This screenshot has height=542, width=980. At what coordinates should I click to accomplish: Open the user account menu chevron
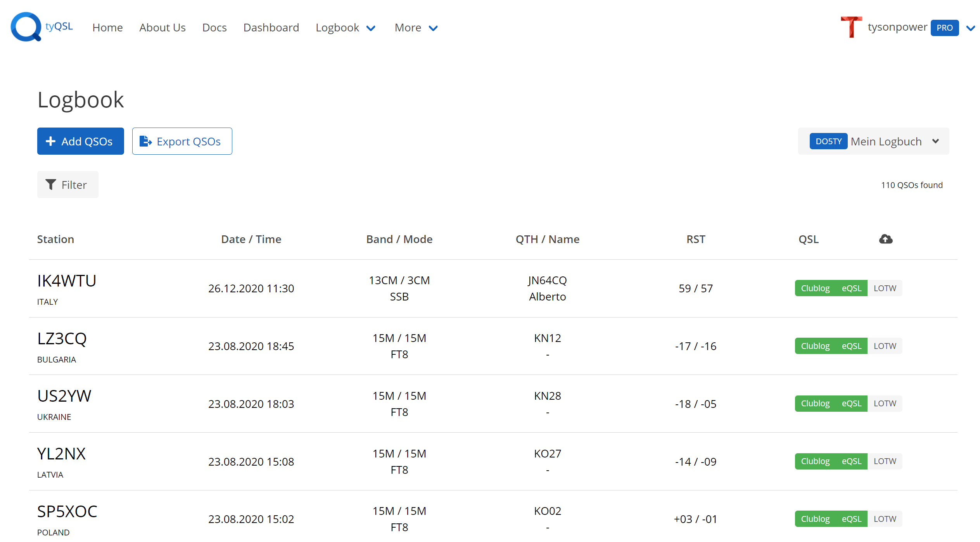(x=970, y=28)
